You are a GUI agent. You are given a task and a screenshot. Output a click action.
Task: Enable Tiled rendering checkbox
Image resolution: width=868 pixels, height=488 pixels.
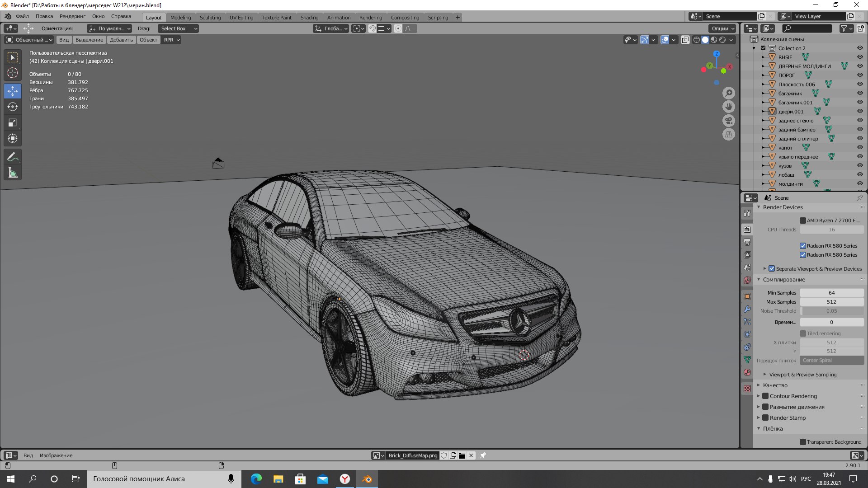click(x=803, y=333)
